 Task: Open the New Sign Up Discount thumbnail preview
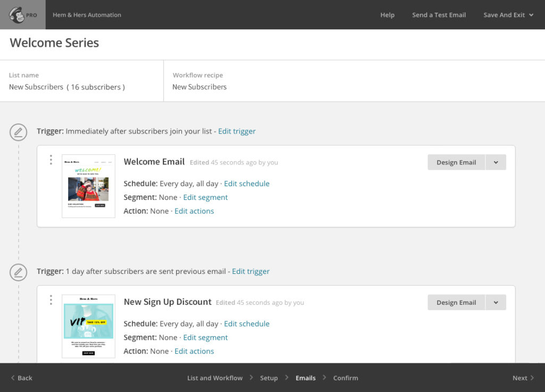coord(88,327)
